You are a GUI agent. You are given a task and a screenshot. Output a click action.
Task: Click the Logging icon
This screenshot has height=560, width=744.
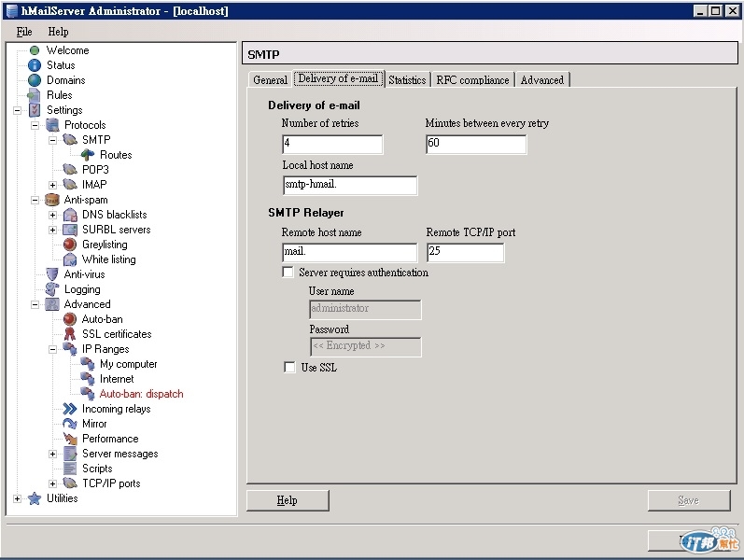(x=52, y=289)
